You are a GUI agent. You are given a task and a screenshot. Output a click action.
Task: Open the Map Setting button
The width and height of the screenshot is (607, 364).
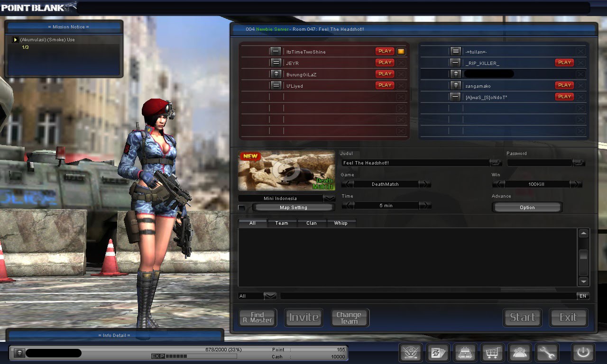click(x=293, y=208)
